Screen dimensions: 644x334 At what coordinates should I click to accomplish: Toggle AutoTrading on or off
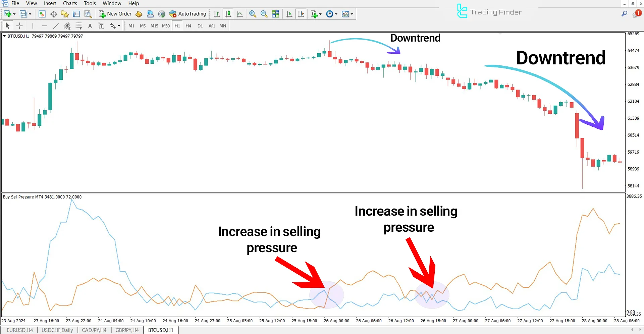click(188, 14)
